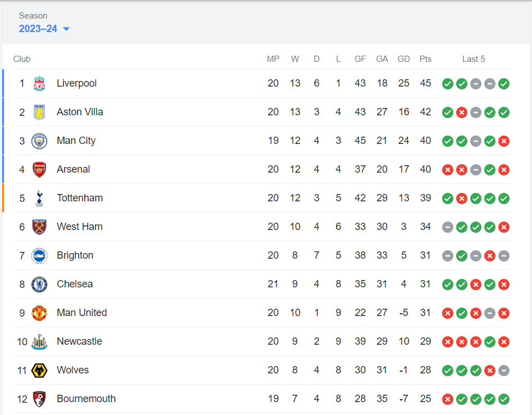Click the Chelsea club badge icon
Image resolution: width=532 pixels, height=415 pixels.
coord(39,285)
